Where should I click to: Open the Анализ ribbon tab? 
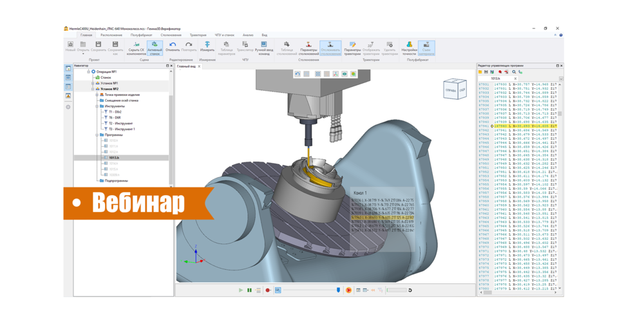coord(248,35)
